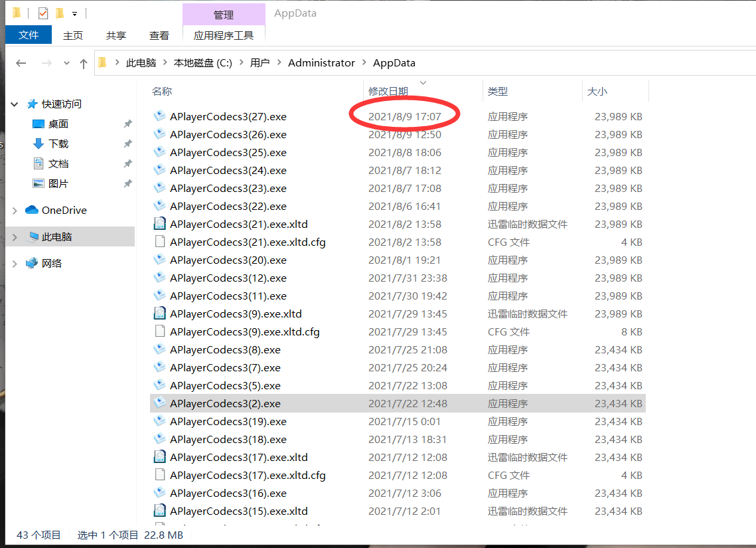Screen dimensions: 756x548
Task: Select the APlayerCodecs3(27).exe file icon
Action: (159, 116)
